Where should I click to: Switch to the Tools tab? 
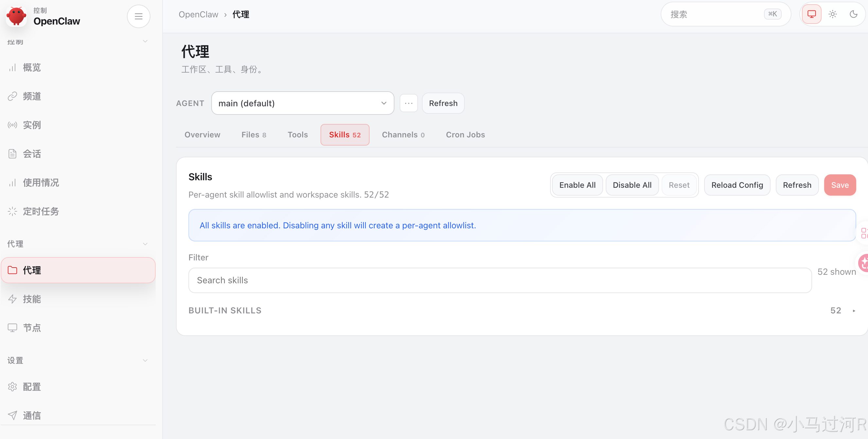point(298,135)
